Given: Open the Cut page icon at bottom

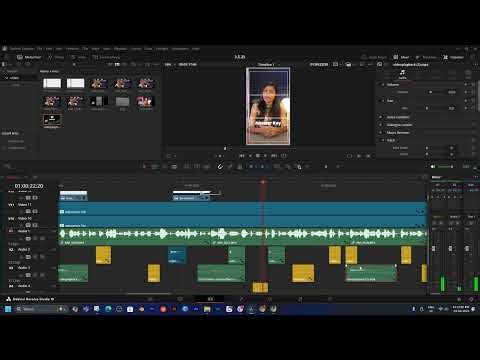Looking at the screenshot, I should point(180,299).
